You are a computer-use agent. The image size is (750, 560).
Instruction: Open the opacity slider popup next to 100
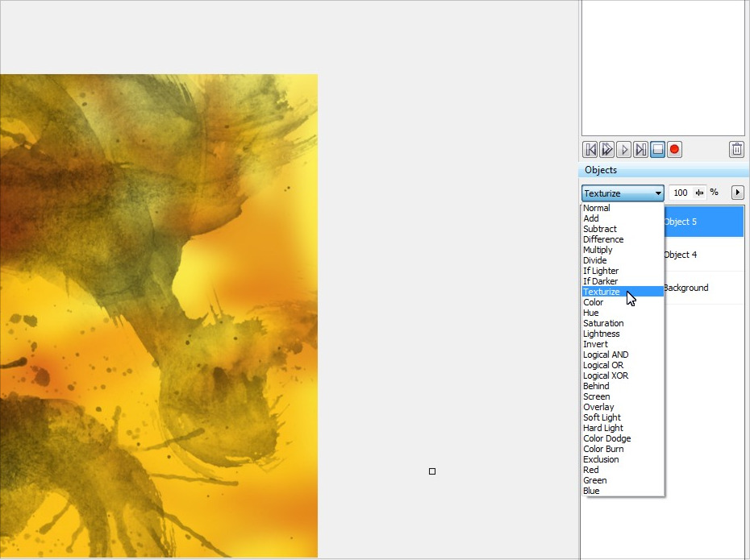699,193
